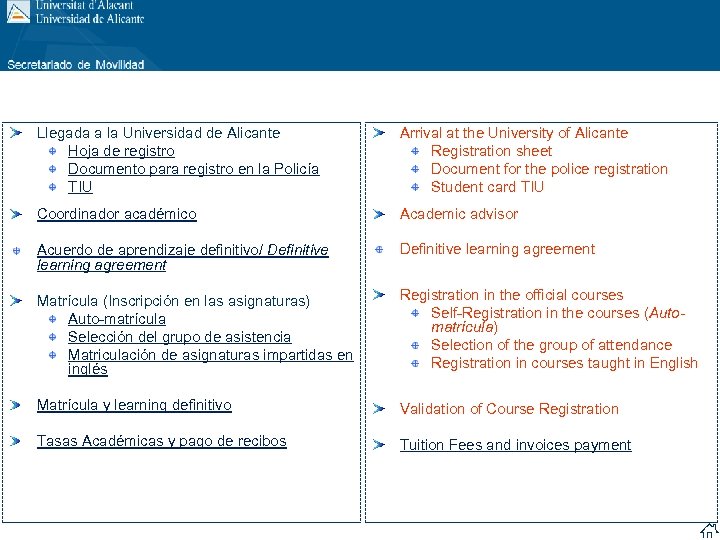Screen dimensions: 720x540
Task: Click arrow bullet beside 'Coordinador académico'
Action: point(16,214)
